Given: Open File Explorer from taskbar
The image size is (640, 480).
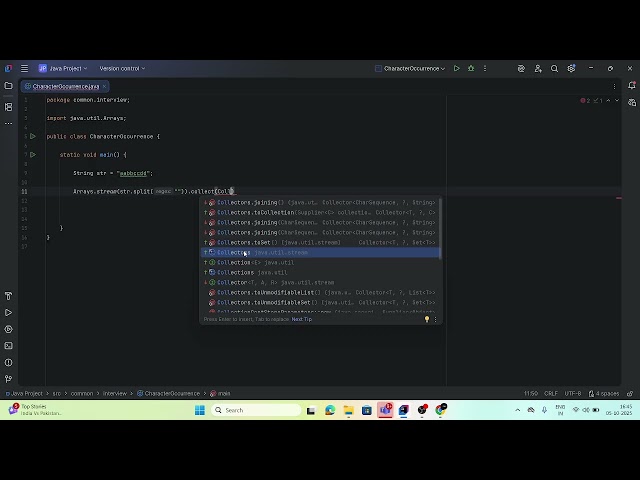Looking at the screenshot, I should (348, 410).
